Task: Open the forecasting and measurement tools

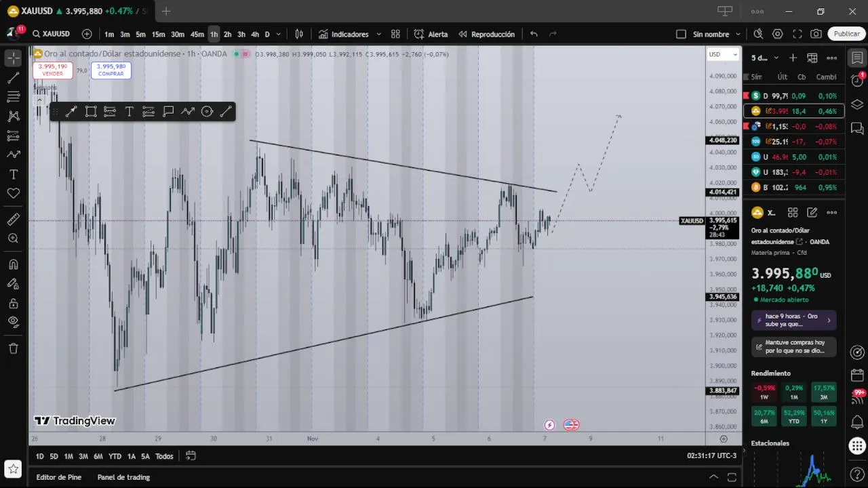Action: [13, 136]
